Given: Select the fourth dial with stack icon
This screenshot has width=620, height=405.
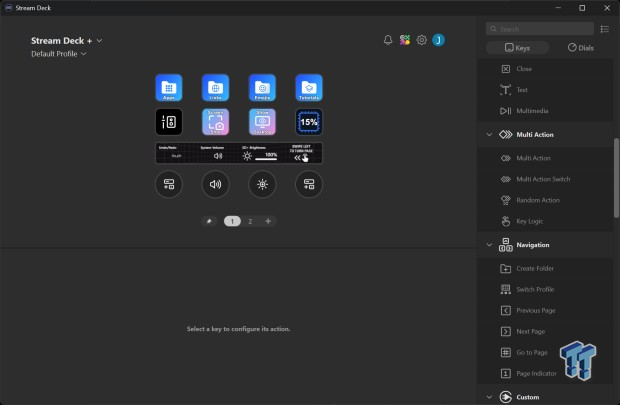Looking at the screenshot, I should [x=309, y=184].
